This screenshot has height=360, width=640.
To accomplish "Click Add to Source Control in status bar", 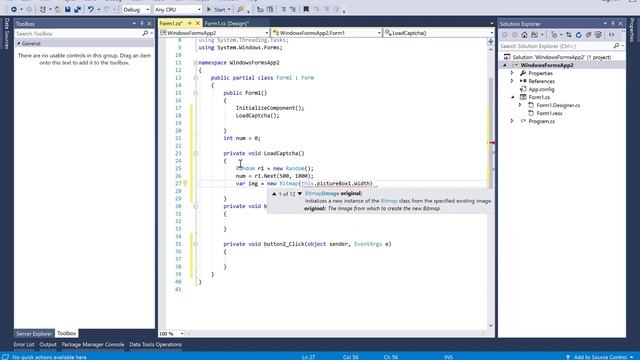I will [x=600, y=357].
